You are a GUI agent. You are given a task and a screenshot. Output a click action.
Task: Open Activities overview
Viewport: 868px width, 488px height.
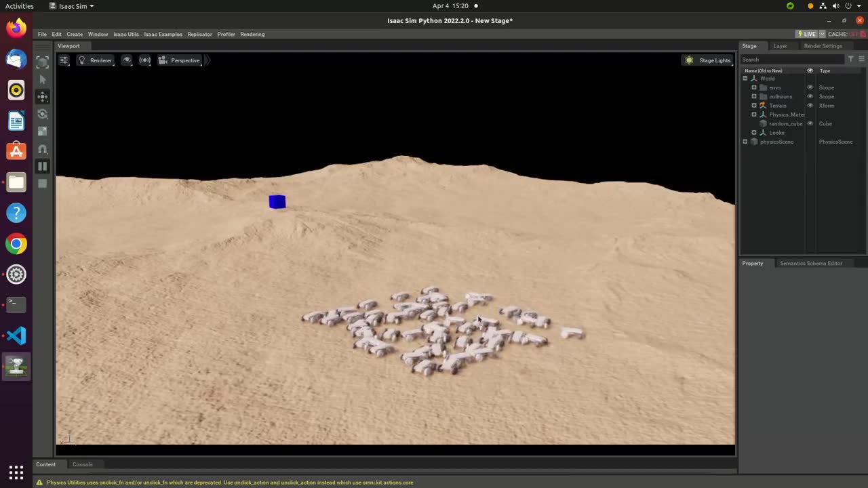pyautogui.click(x=19, y=5)
